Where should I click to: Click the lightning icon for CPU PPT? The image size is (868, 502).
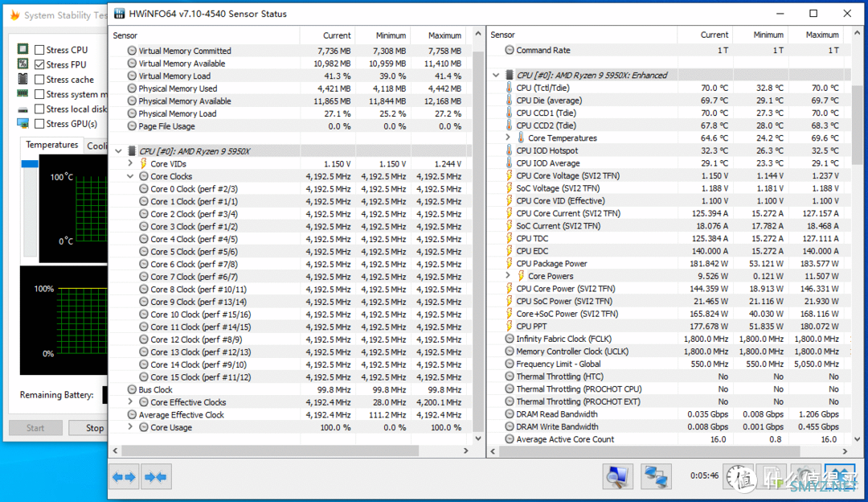point(509,327)
